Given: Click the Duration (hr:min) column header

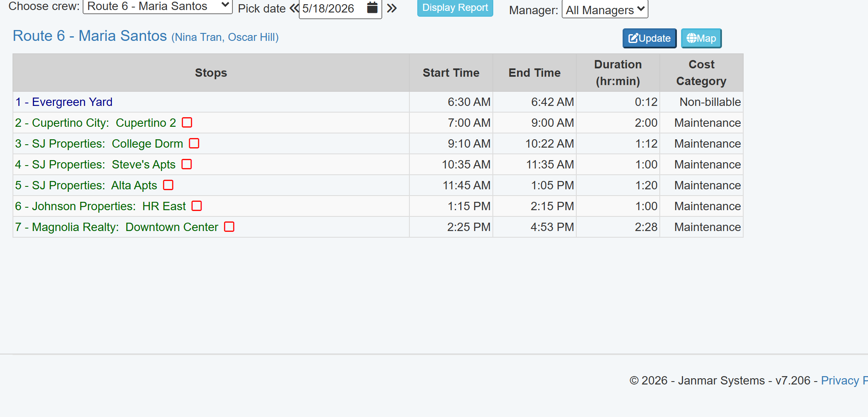Looking at the screenshot, I should (618, 73).
